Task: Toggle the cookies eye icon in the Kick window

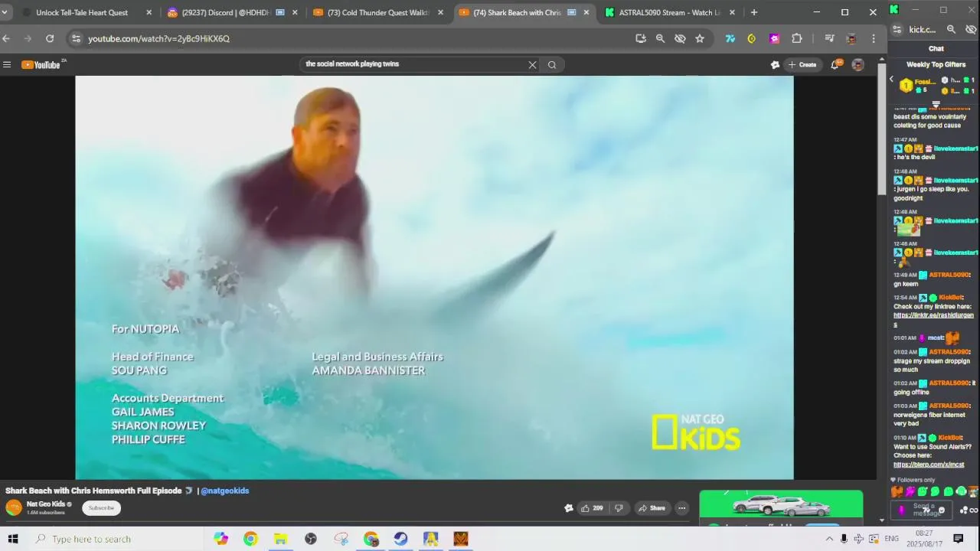Action: tap(971, 29)
